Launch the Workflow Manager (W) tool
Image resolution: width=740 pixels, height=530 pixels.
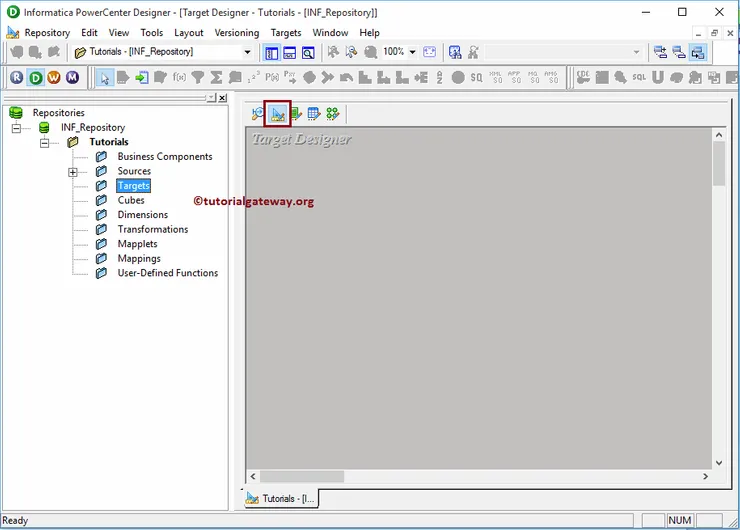point(54,77)
